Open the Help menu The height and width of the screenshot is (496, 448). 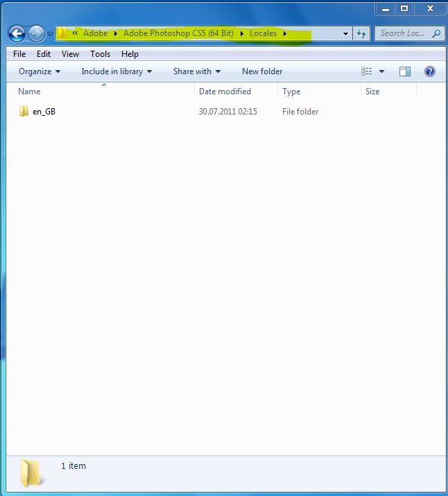[x=130, y=54]
